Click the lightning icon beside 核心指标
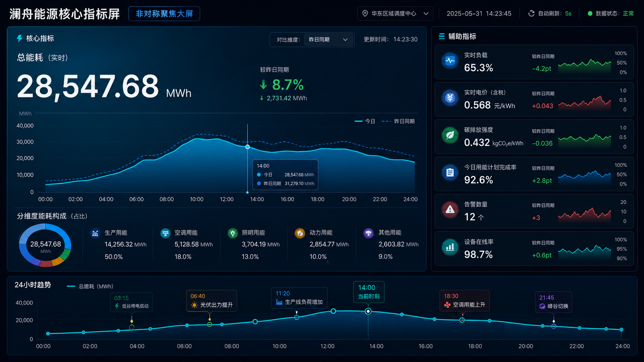Image resolution: width=644 pixels, height=362 pixels. coord(19,38)
